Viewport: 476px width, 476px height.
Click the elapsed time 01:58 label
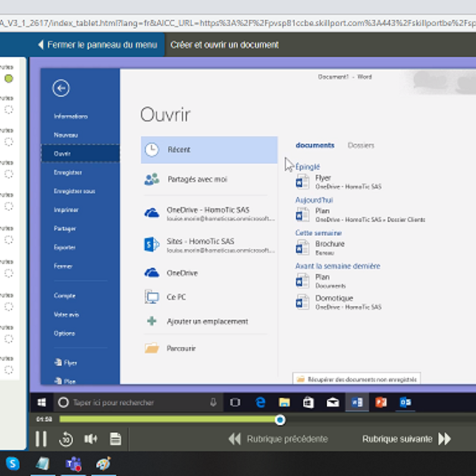pyautogui.click(x=44, y=419)
